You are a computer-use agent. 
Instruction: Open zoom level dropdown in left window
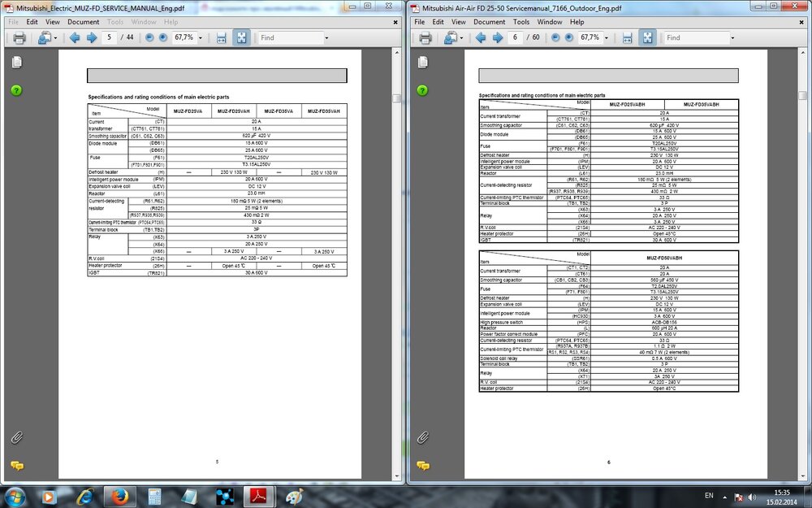[201, 38]
